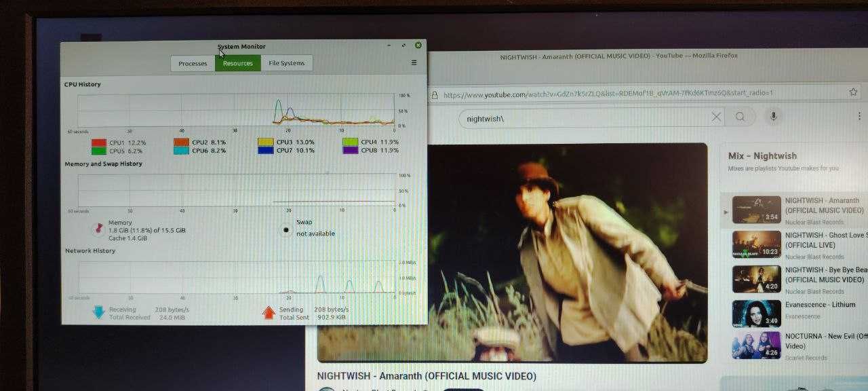Click the Receiving blue down arrow icon

[x=98, y=312]
